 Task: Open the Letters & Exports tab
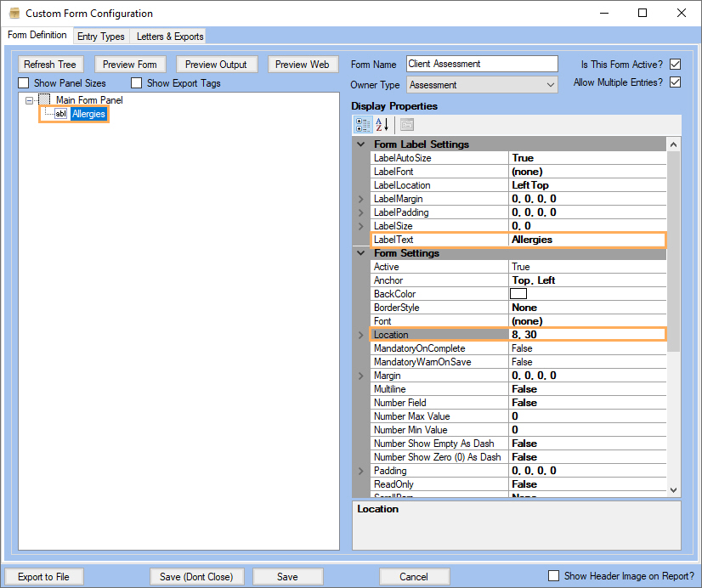tap(170, 37)
